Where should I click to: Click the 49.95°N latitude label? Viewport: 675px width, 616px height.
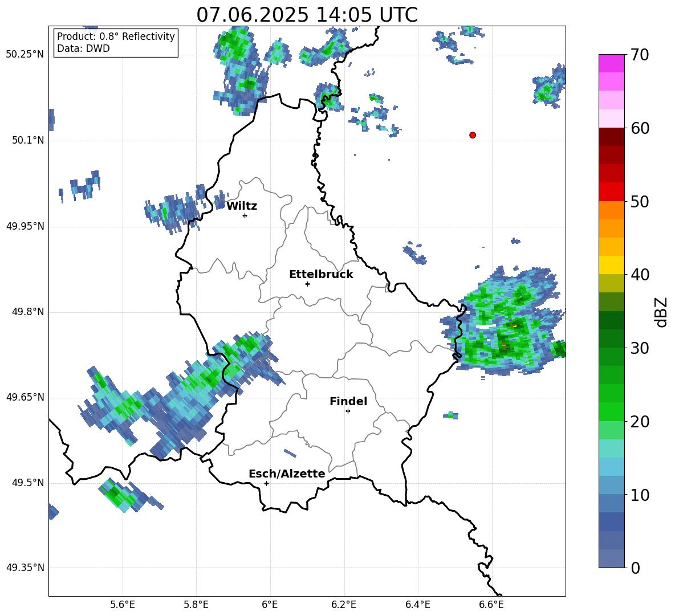pyautogui.click(x=25, y=226)
